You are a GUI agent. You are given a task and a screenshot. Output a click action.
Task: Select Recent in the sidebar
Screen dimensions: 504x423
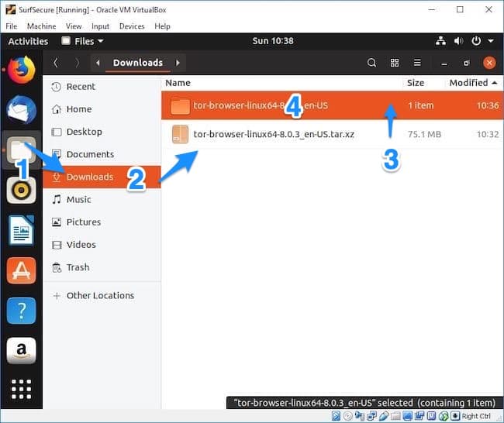click(102, 87)
